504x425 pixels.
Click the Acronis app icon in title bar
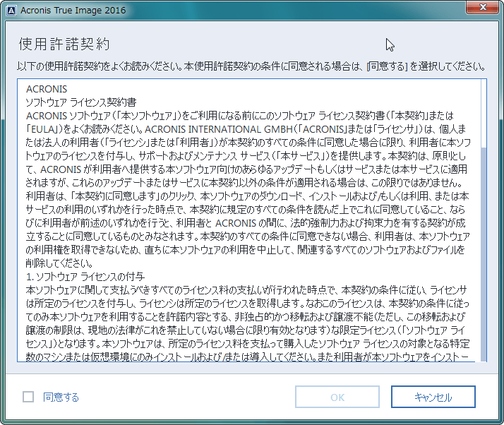tap(11, 11)
